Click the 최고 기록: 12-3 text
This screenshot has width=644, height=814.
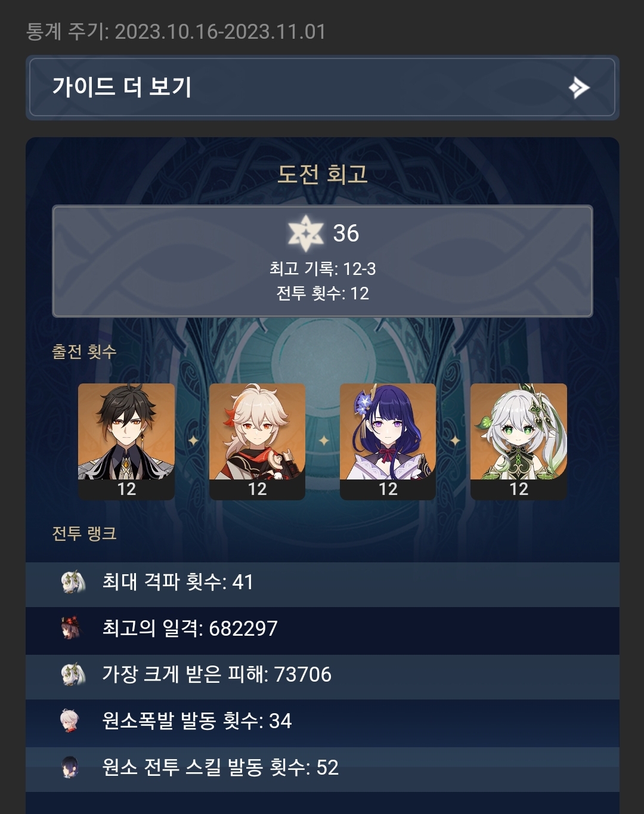pyautogui.click(x=323, y=269)
